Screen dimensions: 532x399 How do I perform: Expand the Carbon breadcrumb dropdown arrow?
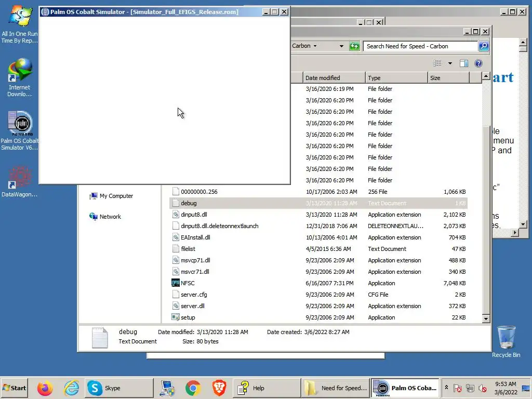coord(315,46)
